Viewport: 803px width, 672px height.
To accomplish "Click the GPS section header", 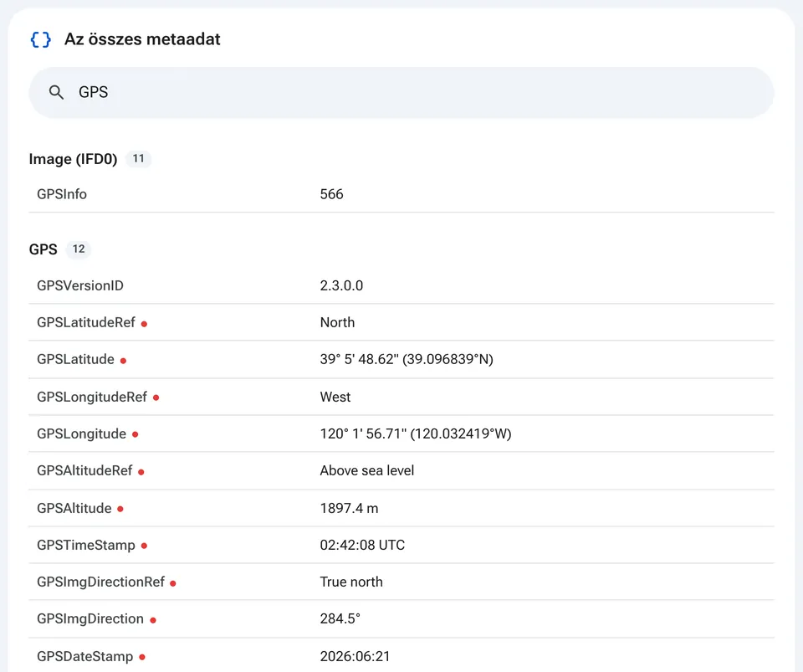I will click(43, 249).
